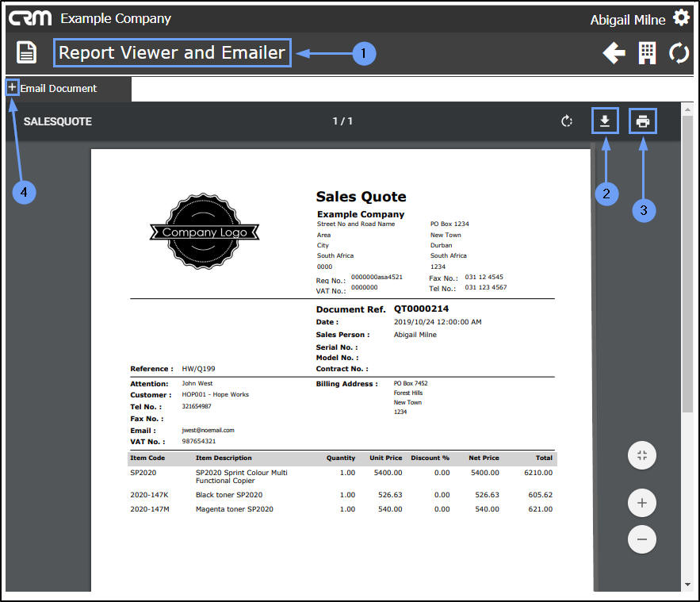Open settings gear beside Abigail Milne

[681, 18]
